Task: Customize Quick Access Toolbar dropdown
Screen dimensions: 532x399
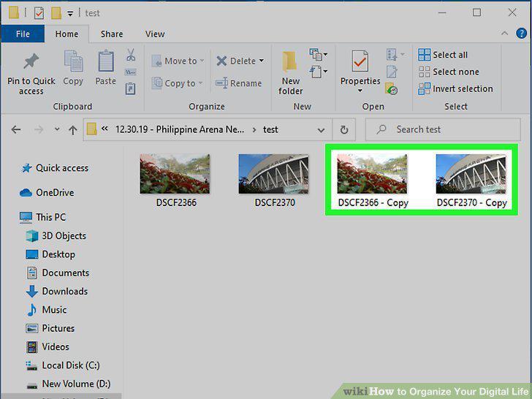Action: (70, 14)
